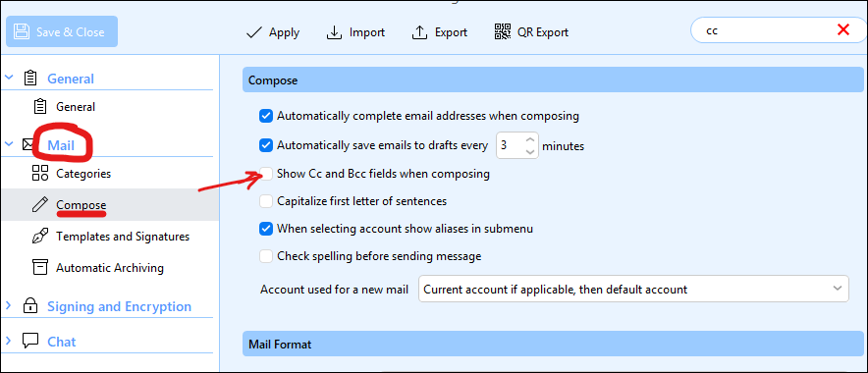Expand the Chat section chevron
Screen dimensions: 868x373
click(x=8, y=340)
